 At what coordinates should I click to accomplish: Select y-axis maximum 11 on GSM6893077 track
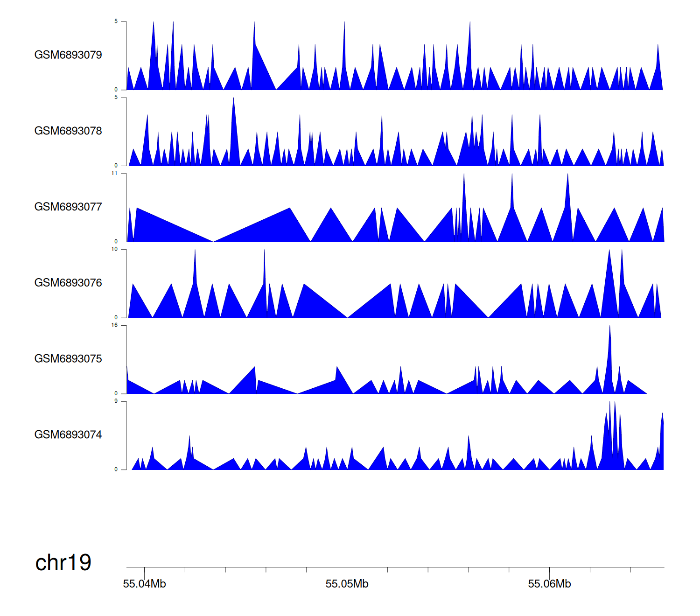pos(114,174)
